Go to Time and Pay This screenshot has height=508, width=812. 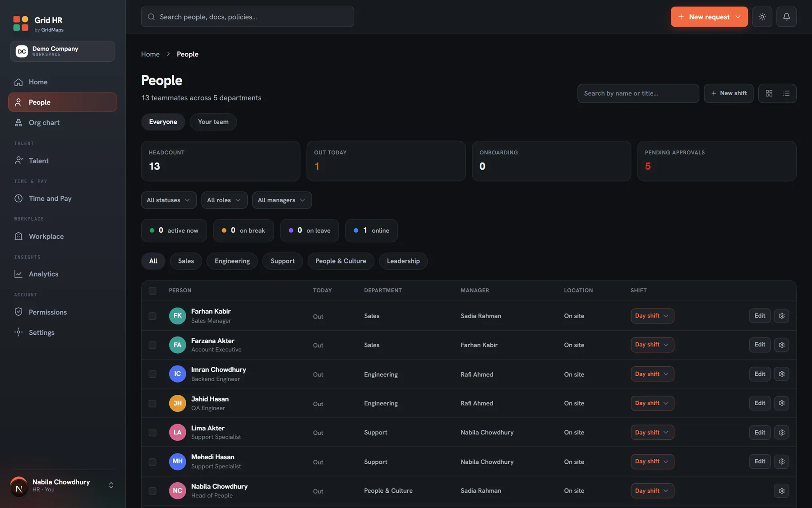pos(63,199)
